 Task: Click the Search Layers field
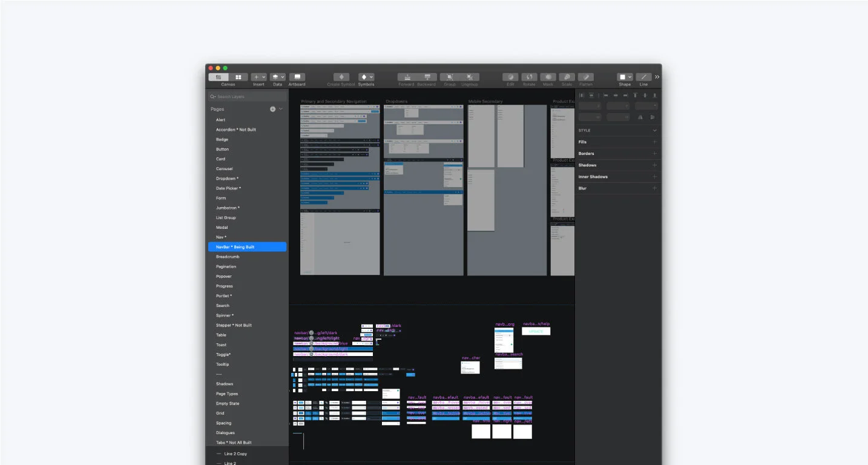coord(246,96)
